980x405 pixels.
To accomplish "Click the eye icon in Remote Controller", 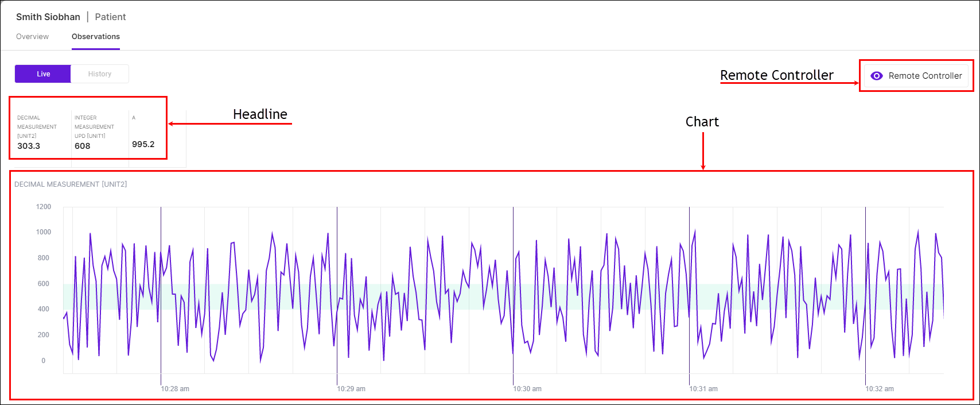I will [876, 76].
